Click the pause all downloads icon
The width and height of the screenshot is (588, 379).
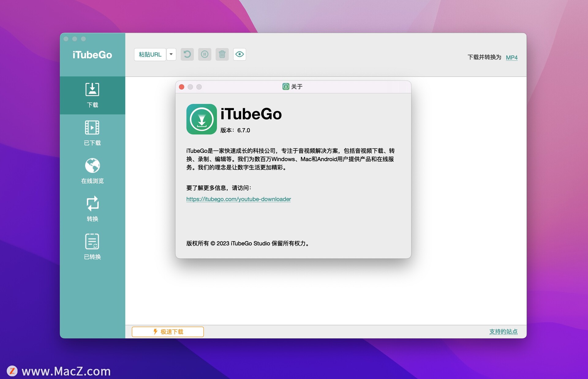(205, 55)
